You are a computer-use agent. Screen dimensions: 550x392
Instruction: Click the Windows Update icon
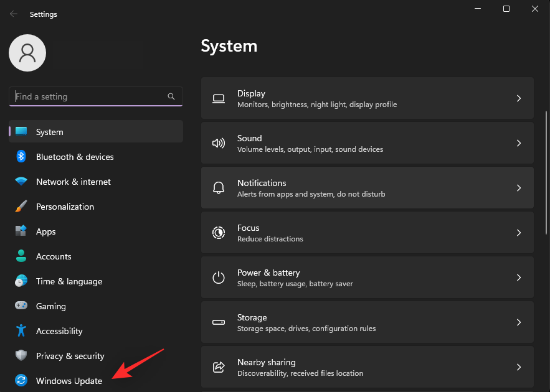point(21,380)
